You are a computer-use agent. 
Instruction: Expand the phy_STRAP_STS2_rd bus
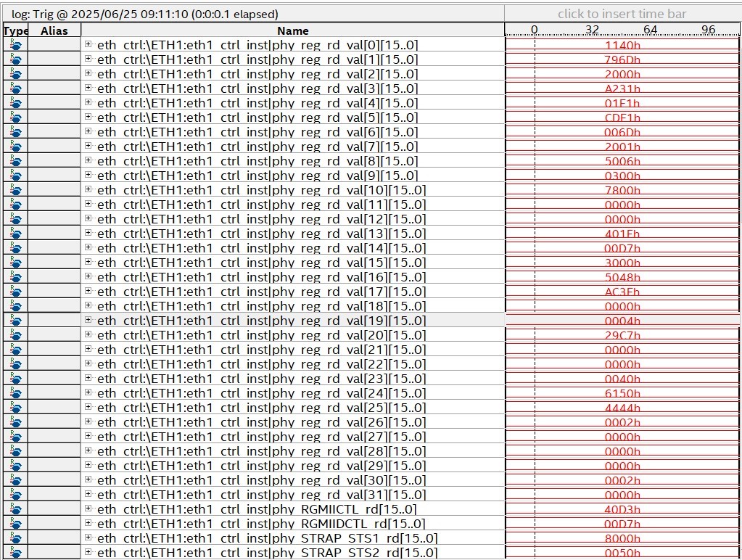pyautogui.click(x=88, y=552)
